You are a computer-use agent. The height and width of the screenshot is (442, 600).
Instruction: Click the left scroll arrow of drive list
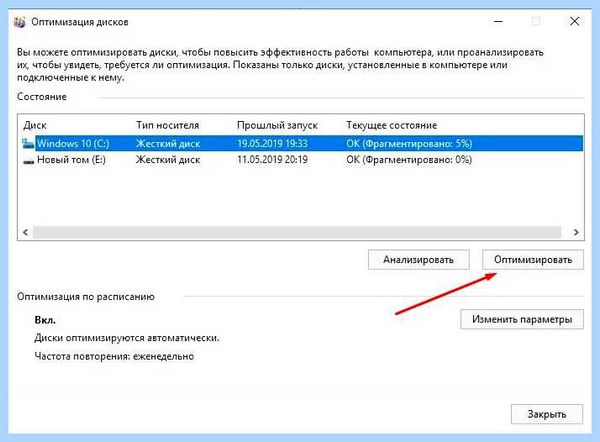[25, 232]
